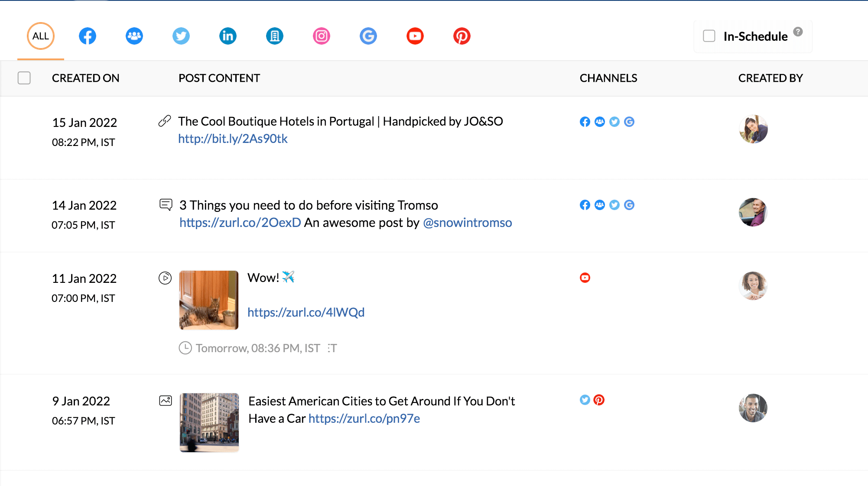This screenshot has height=486, width=868.
Task: Click the CHANNELS column header
Action: pos(608,78)
